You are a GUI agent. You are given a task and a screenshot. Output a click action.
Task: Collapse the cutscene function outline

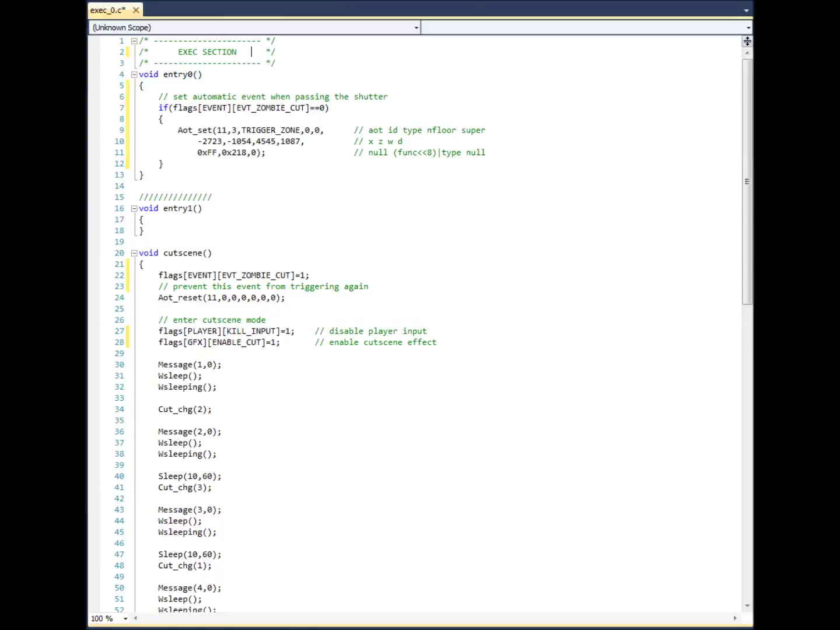(134, 253)
